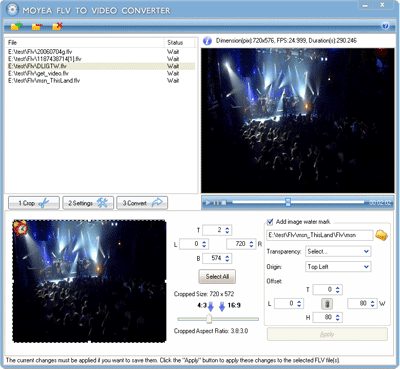Click the Select All button
Screen dimensions: 400x369
pos(217,277)
